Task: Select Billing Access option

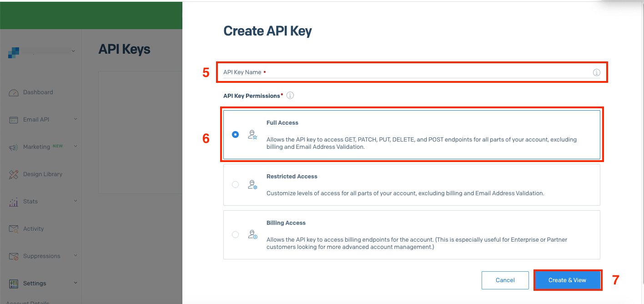Action: 235,234
